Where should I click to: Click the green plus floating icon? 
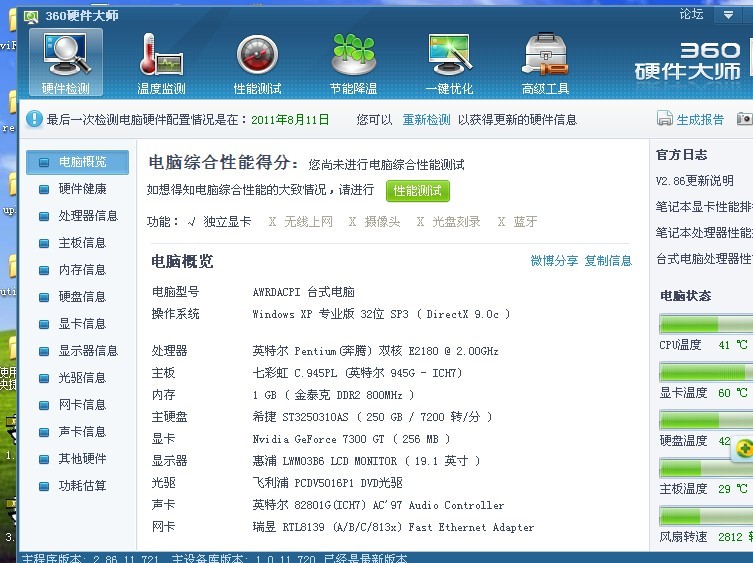tap(745, 449)
